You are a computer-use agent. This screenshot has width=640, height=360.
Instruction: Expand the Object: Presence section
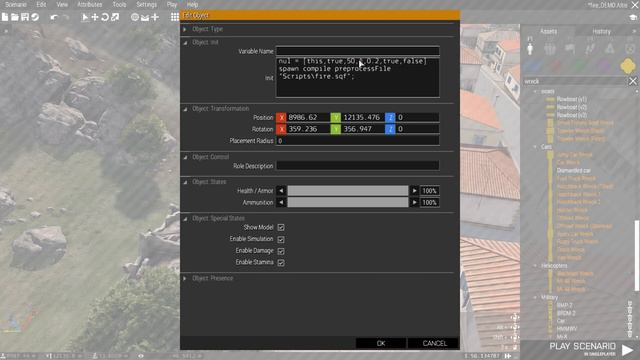pos(185,278)
